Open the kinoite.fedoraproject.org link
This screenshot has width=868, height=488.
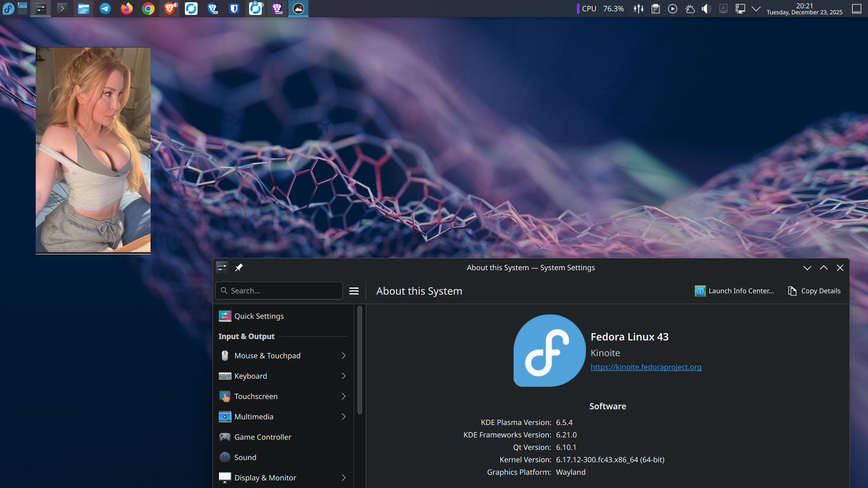(646, 367)
